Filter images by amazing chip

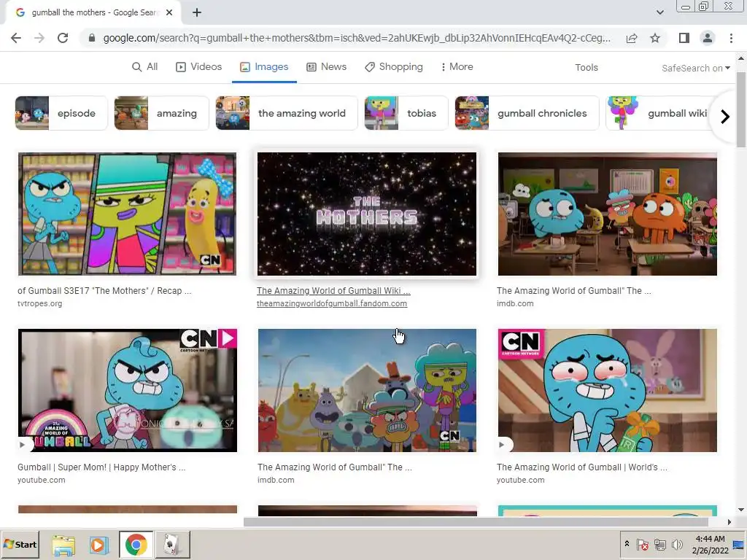pos(161,113)
